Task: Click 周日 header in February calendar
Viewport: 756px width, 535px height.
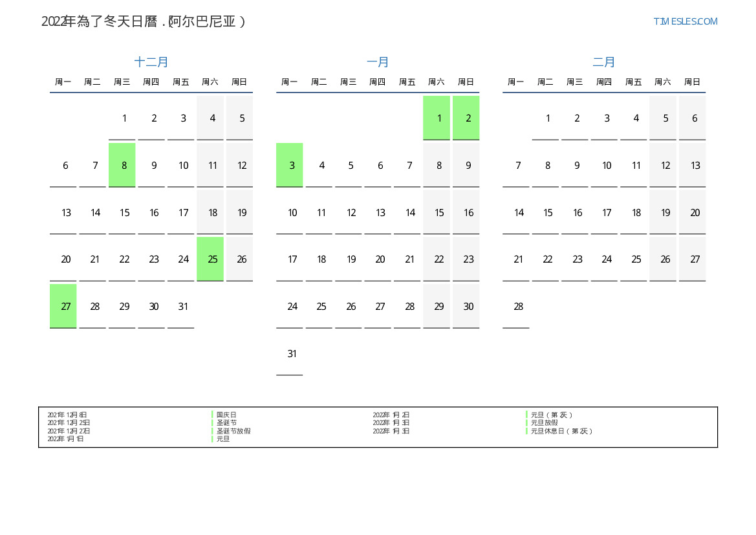Action: tap(692, 82)
